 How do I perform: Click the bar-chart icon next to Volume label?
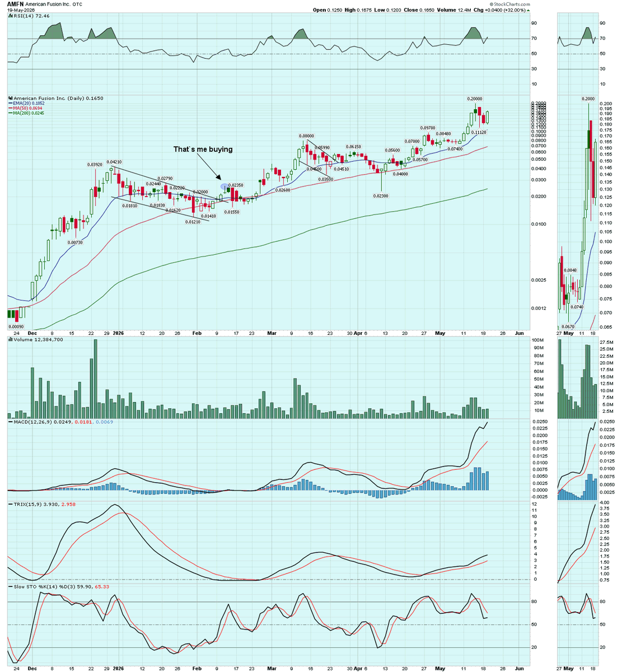pyautogui.click(x=10, y=339)
